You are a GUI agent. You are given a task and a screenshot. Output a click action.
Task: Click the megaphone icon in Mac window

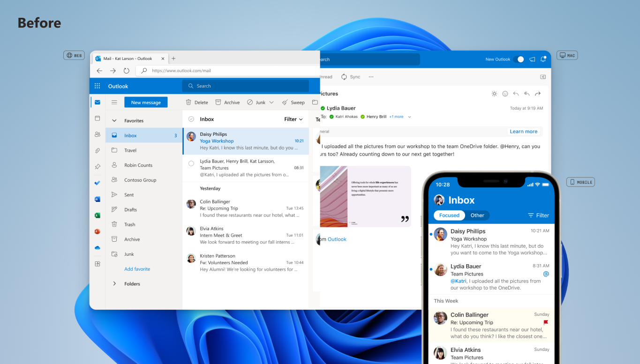[x=532, y=59]
